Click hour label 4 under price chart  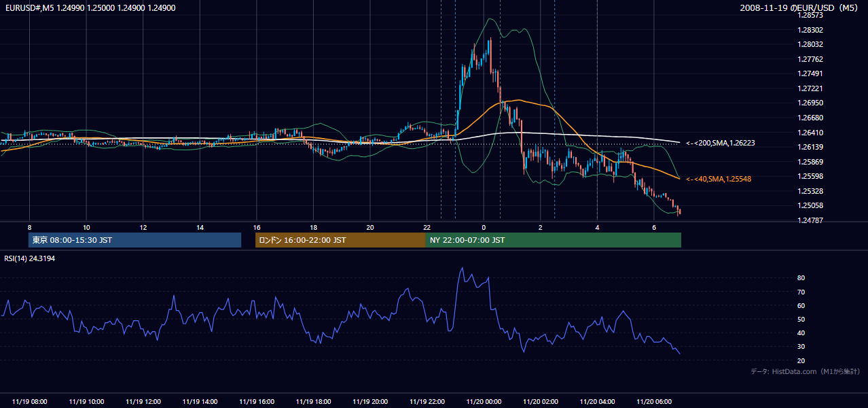tap(597, 227)
